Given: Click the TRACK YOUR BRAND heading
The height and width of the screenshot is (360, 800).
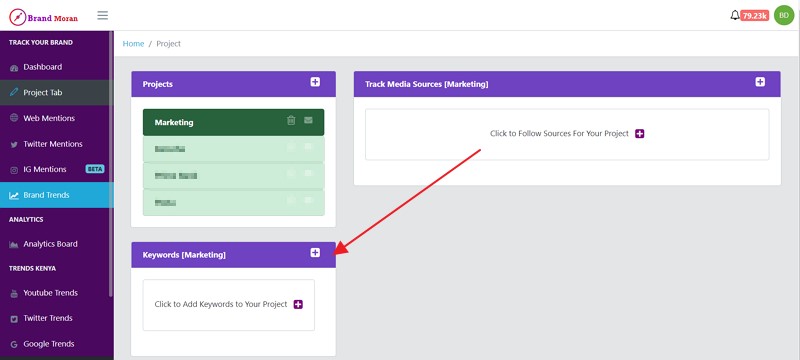Looking at the screenshot, I should (x=41, y=42).
